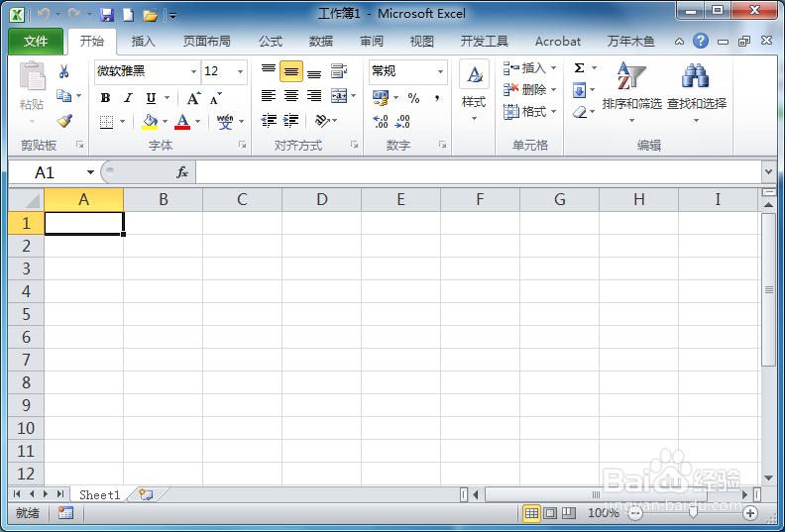This screenshot has width=785, height=532.
Task: Save the workbook from quick access toolbar
Action: point(107,15)
